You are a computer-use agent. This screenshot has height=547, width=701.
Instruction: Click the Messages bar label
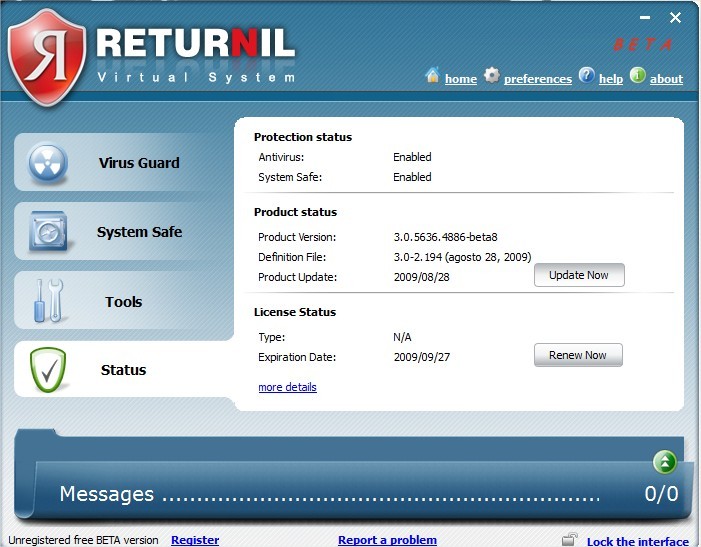click(x=107, y=494)
